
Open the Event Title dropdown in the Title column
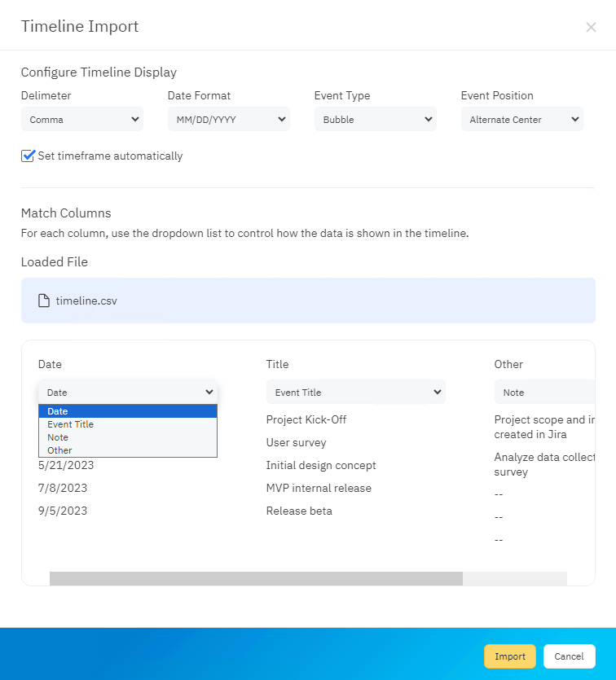click(x=356, y=392)
